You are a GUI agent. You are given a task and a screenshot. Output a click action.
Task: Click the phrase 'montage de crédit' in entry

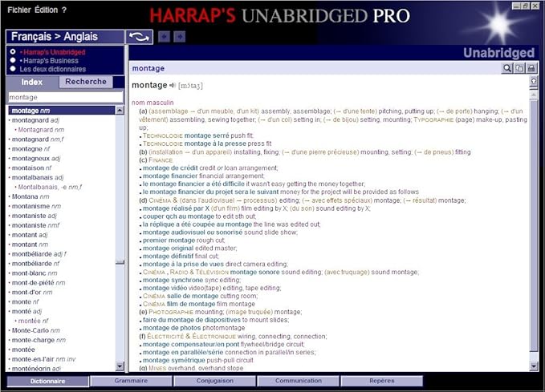point(170,168)
